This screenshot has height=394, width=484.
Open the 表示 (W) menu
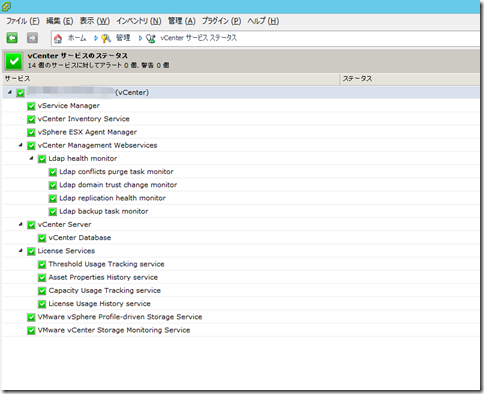pos(94,21)
